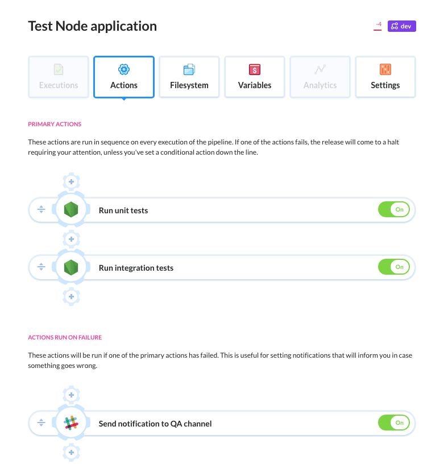Open the Run unit tests action
This screenshot has height=476, width=448.
(123, 210)
